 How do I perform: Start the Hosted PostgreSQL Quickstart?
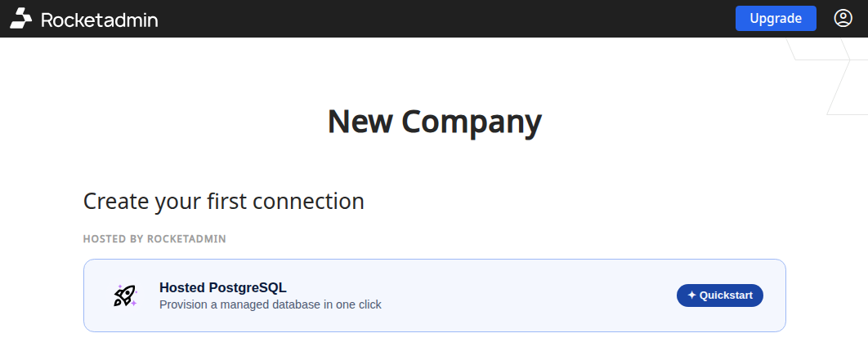[x=719, y=295]
